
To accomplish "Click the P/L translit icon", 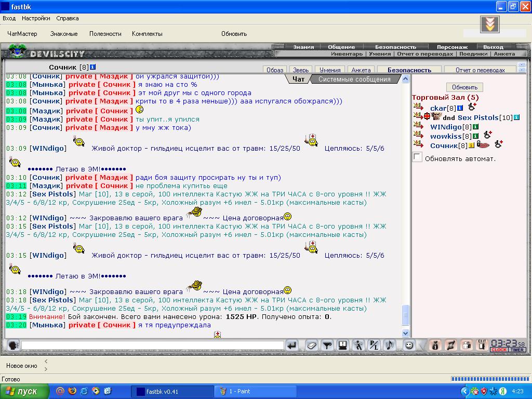I will (374, 345).
